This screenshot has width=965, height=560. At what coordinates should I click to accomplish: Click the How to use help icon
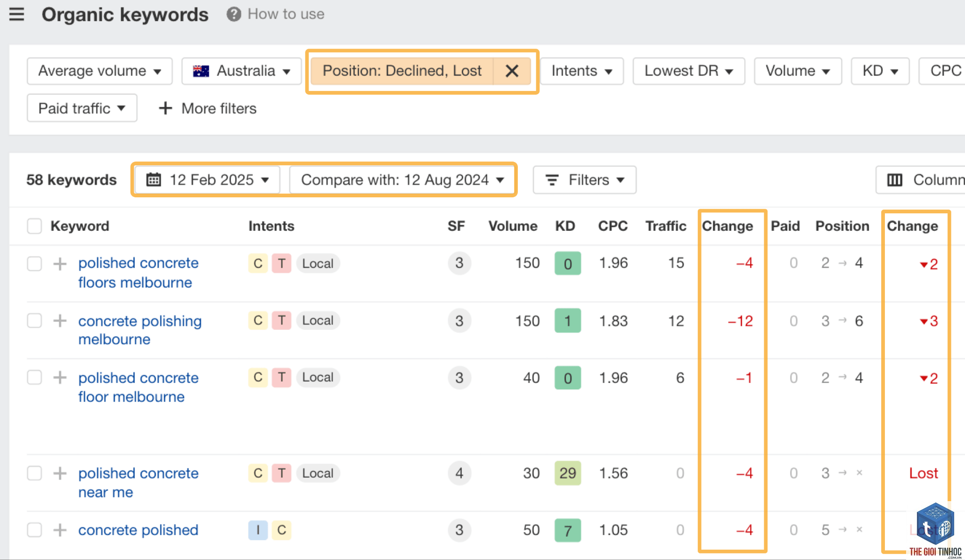tap(234, 14)
